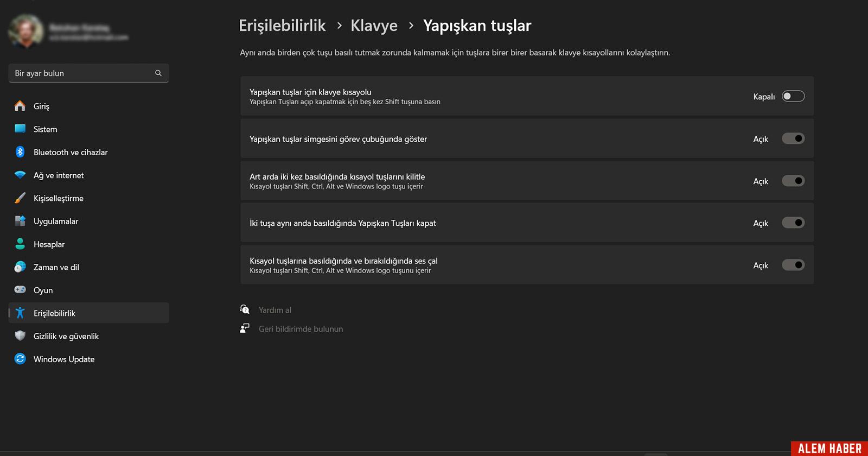
Task: Click the search magnifier icon
Action: coord(158,73)
